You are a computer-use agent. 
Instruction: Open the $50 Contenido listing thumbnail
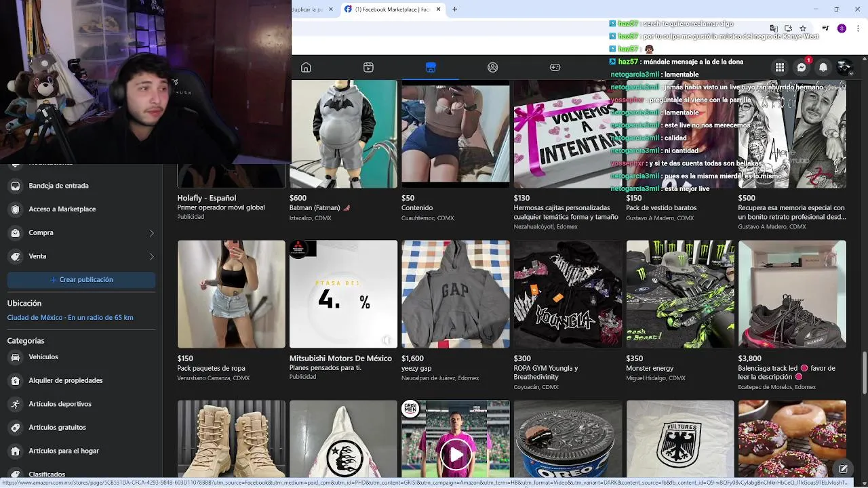455,134
